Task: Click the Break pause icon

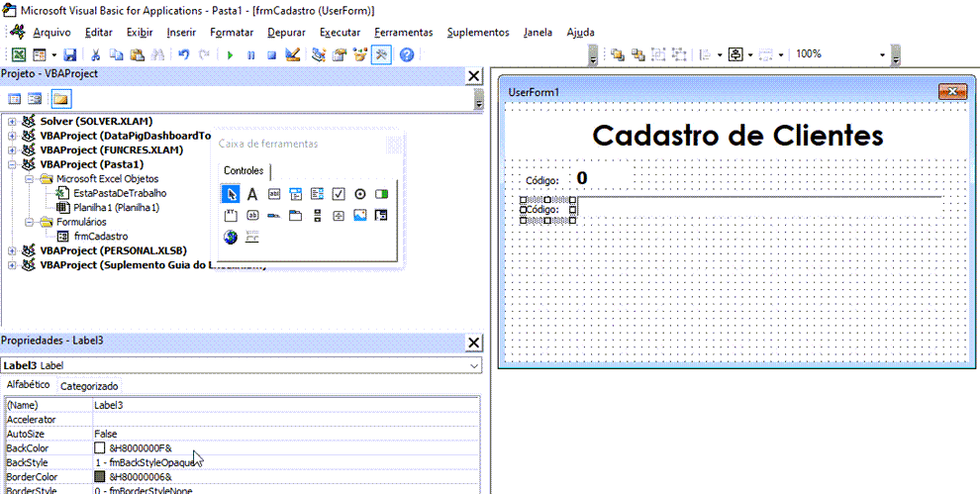Action: tap(251, 55)
